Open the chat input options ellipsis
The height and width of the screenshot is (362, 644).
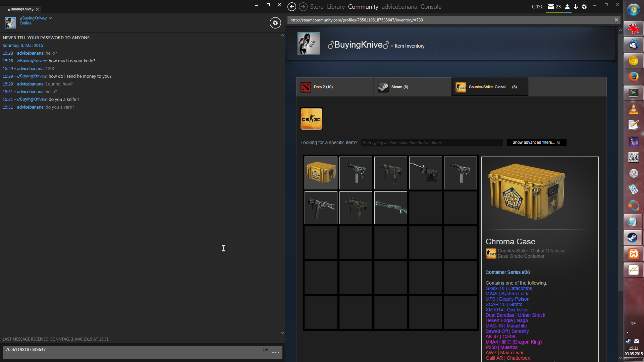(276, 353)
